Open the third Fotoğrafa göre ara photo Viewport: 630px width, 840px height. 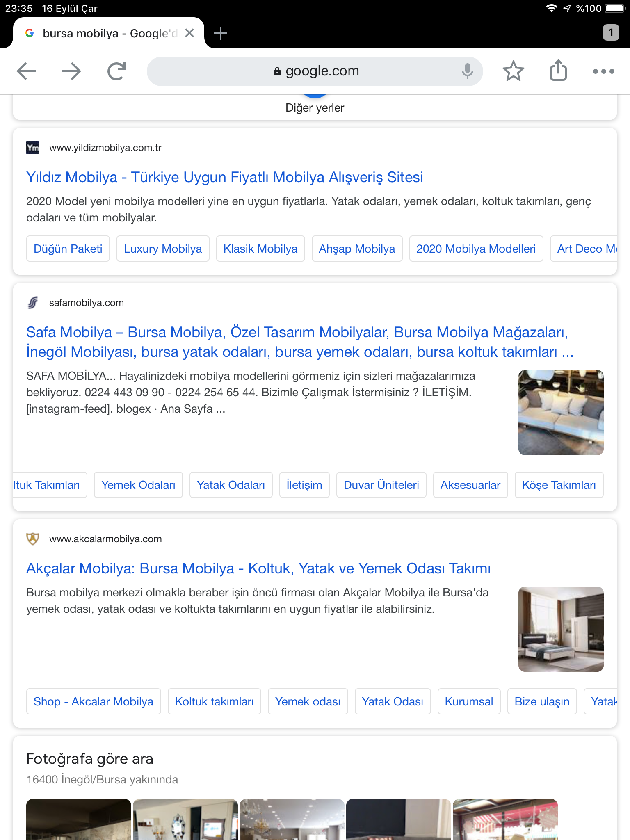pyautogui.click(x=292, y=819)
